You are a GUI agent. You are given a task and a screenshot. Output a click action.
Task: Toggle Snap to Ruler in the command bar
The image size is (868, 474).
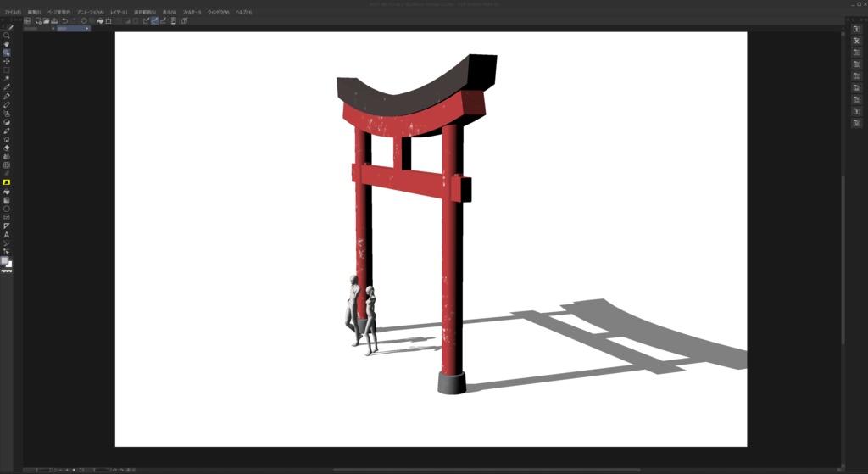pyautogui.click(x=146, y=21)
